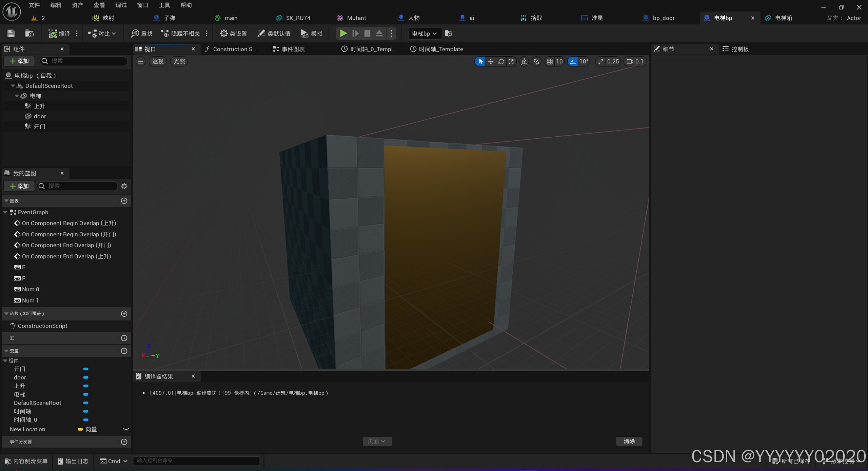The width and height of the screenshot is (868, 471).
Task: Click the viewport hamburger options icon
Action: (x=140, y=61)
